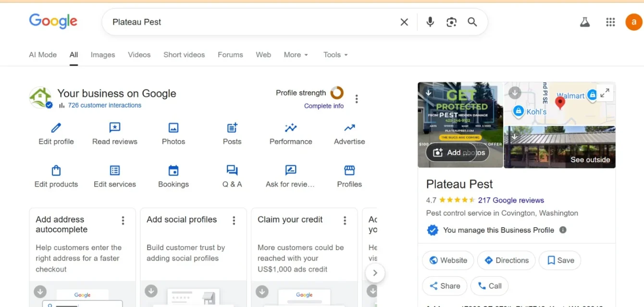Open the 726 customer interactions link

click(105, 105)
